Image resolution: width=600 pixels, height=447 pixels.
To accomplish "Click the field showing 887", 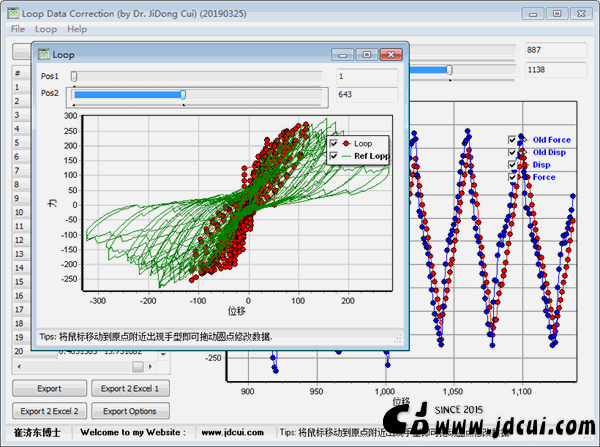I will point(555,50).
